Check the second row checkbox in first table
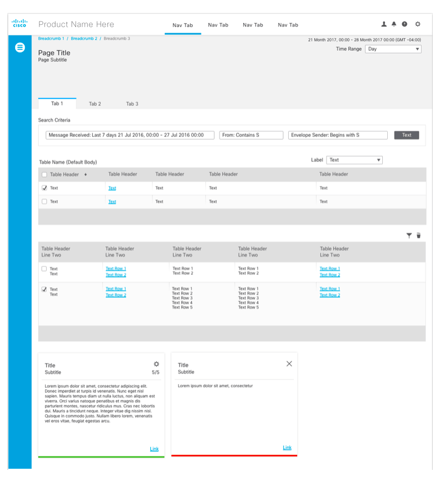Image resolution: width=448 pixels, height=489 pixels. [44, 202]
